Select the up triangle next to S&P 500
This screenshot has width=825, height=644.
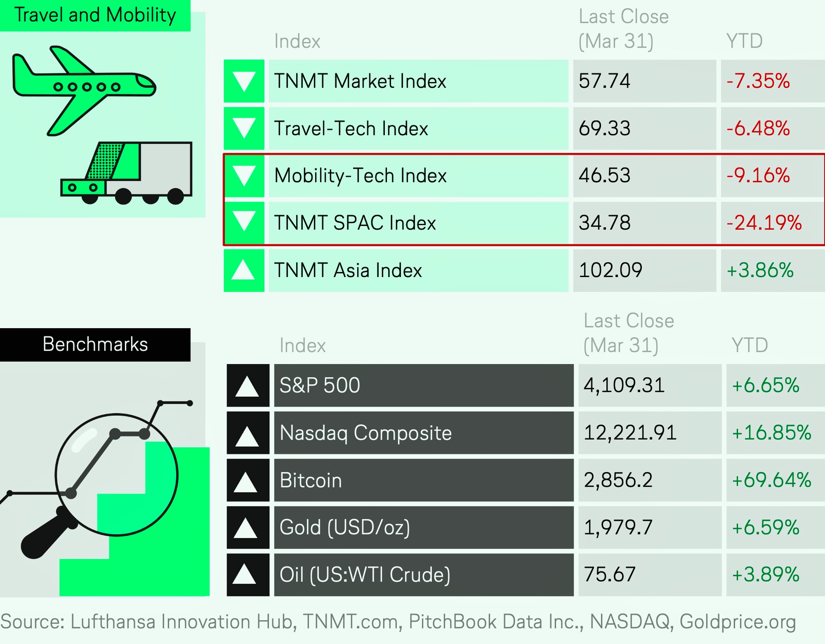tap(248, 385)
